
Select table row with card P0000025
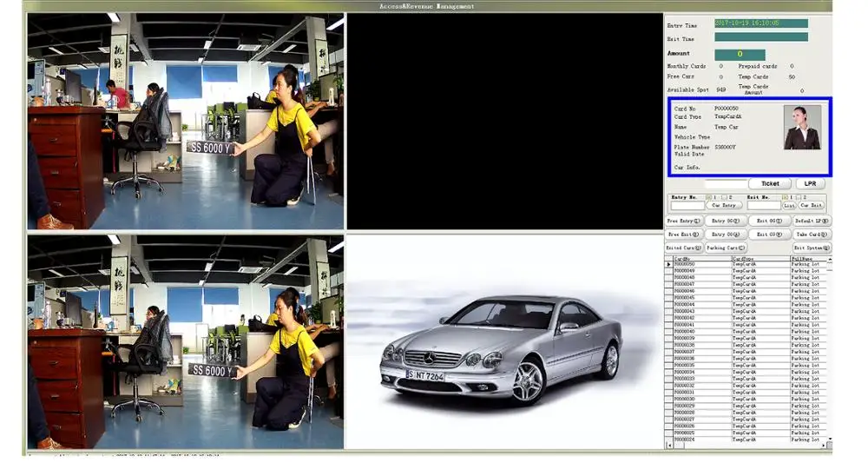[x=746, y=433]
